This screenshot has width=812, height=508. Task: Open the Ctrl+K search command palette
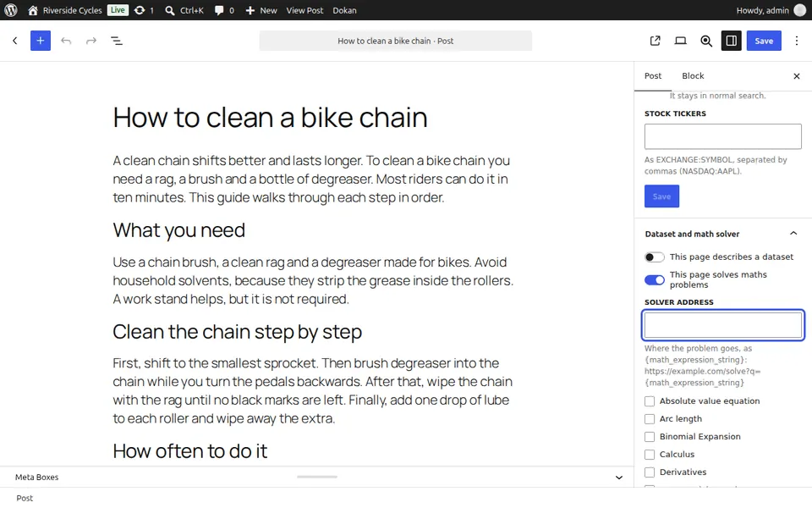pyautogui.click(x=184, y=10)
